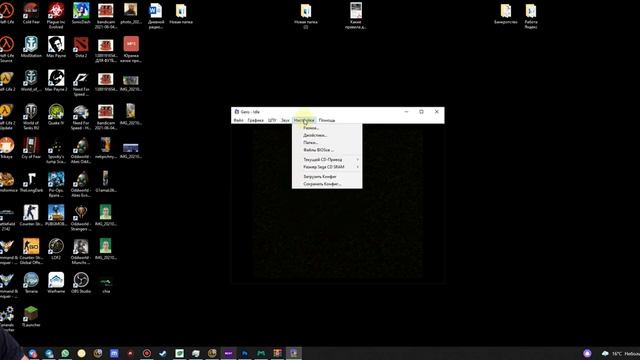Expand the Текущий CD-Привод submenu
Viewport: 640px width, 360px height.
[327, 160]
